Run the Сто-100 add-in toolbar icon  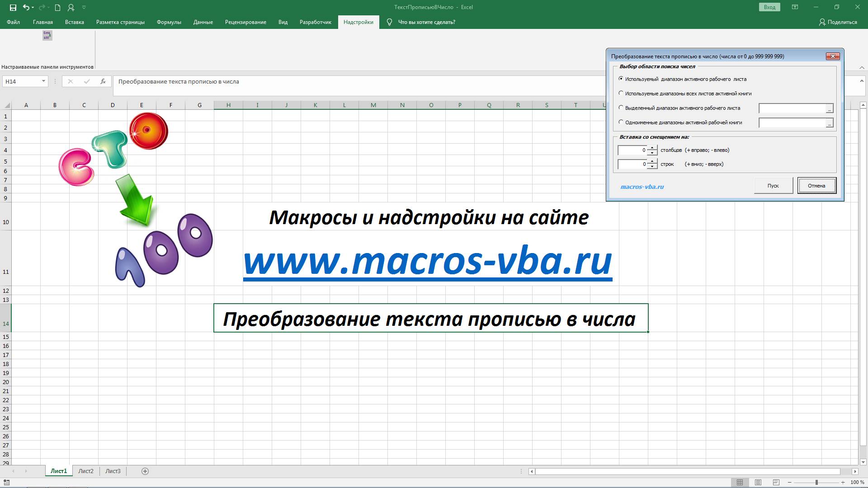(47, 36)
